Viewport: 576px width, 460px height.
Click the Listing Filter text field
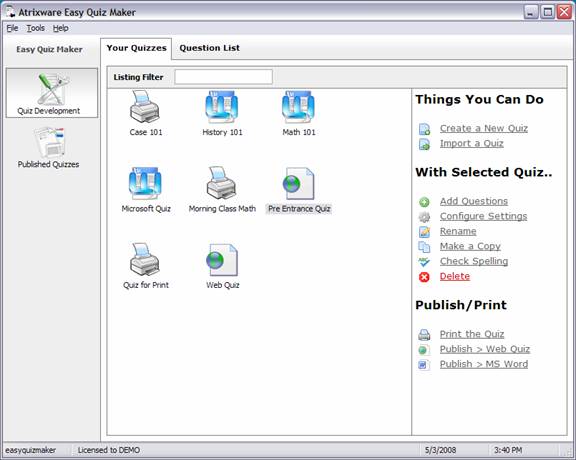click(223, 77)
